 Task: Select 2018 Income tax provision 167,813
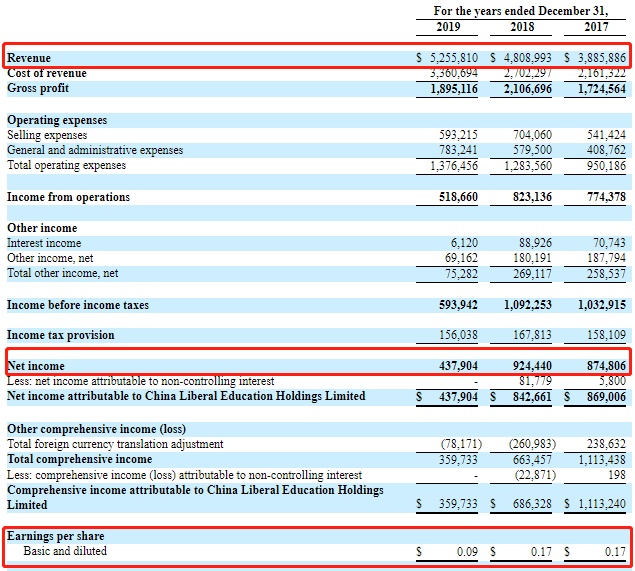tap(533, 335)
